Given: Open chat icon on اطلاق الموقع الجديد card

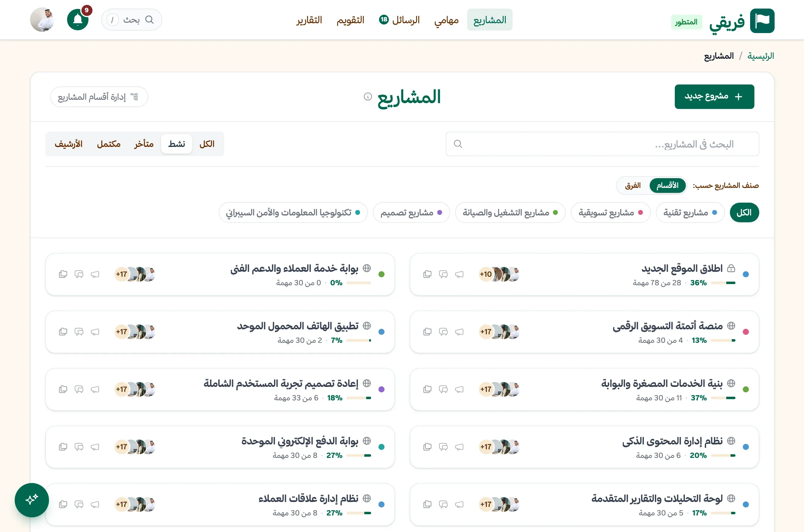Looking at the screenshot, I should point(443,274).
